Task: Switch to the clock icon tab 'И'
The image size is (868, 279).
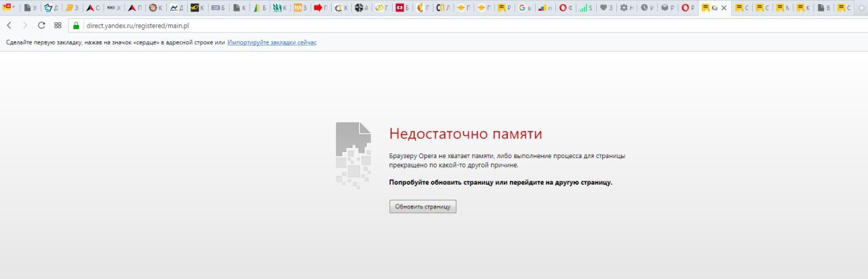Action: 648,8
